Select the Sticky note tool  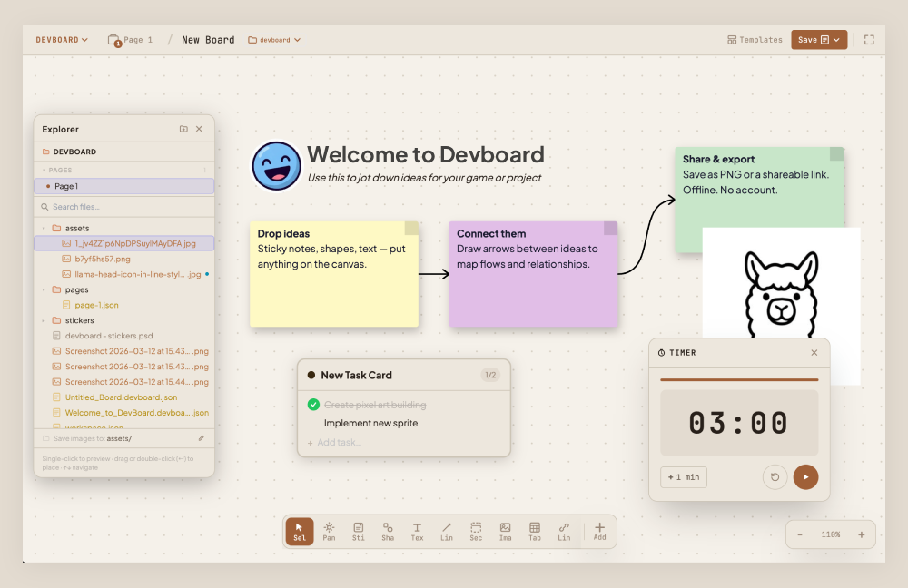click(x=358, y=531)
